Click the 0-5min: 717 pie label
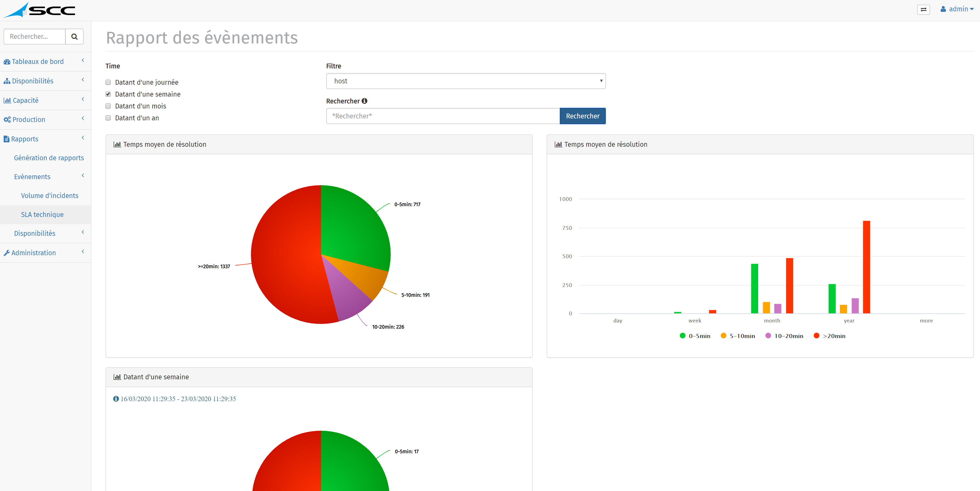 pyautogui.click(x=407, y=204)
